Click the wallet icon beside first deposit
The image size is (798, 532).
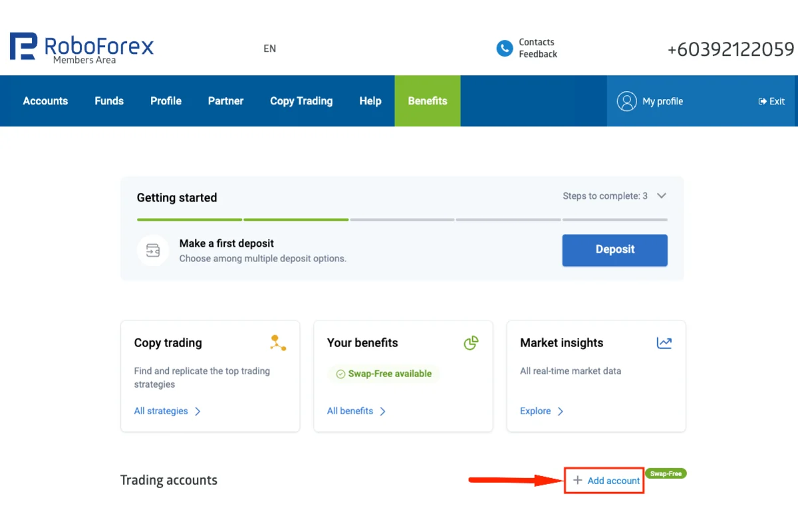click(153, 250)
